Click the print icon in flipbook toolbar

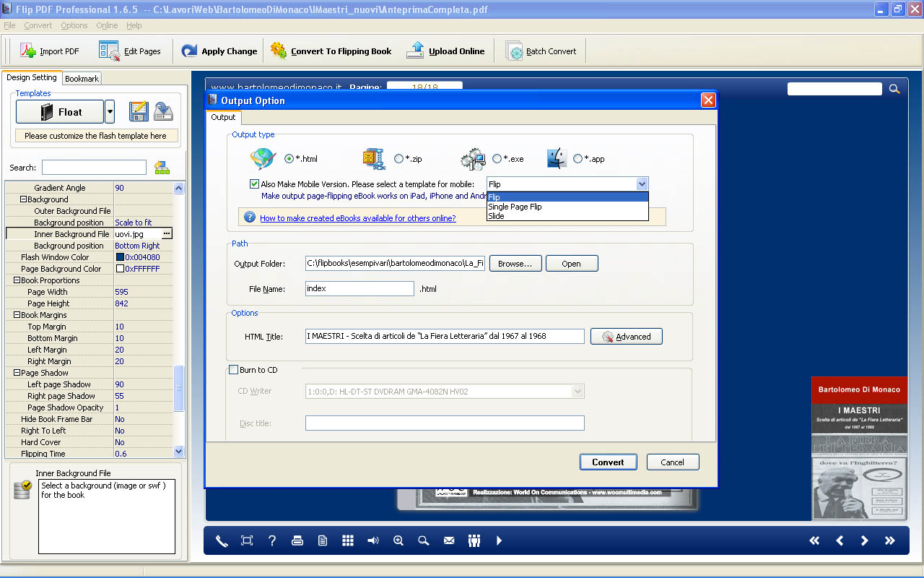point(297,540)
